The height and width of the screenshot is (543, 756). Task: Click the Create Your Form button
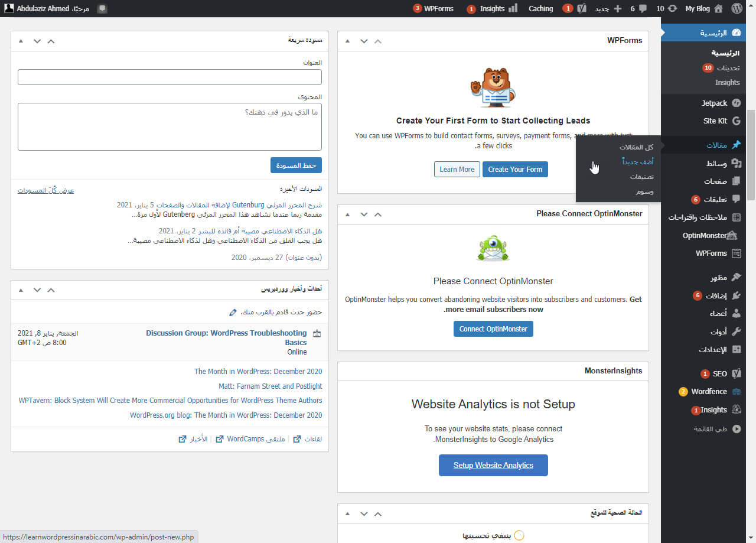(x=515, y=169)
